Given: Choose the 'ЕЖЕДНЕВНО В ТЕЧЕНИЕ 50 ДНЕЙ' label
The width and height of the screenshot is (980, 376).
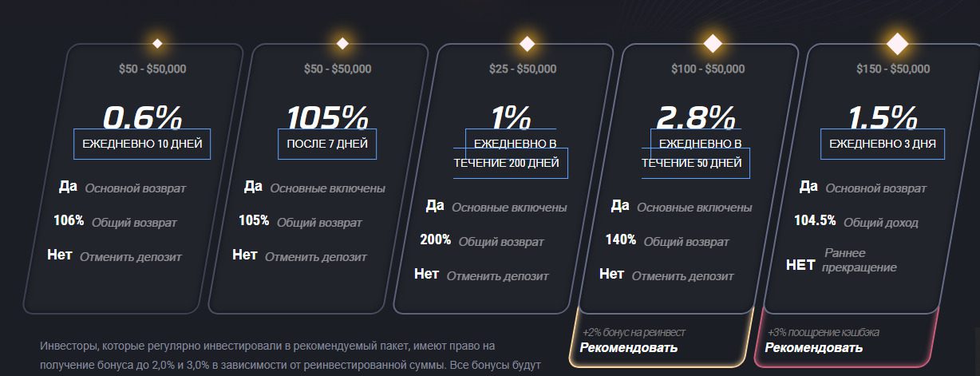Looking at the screenshot, I should click(696, 154).
